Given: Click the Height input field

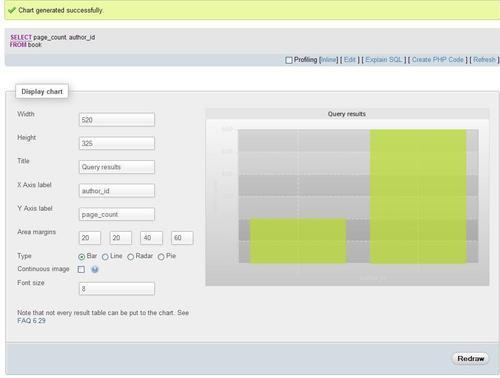Looking at the screenshot, I should point(117,143).
